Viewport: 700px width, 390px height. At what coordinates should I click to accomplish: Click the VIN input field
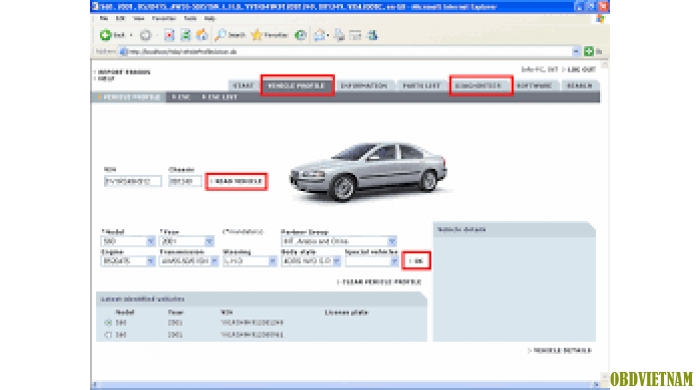133,181
